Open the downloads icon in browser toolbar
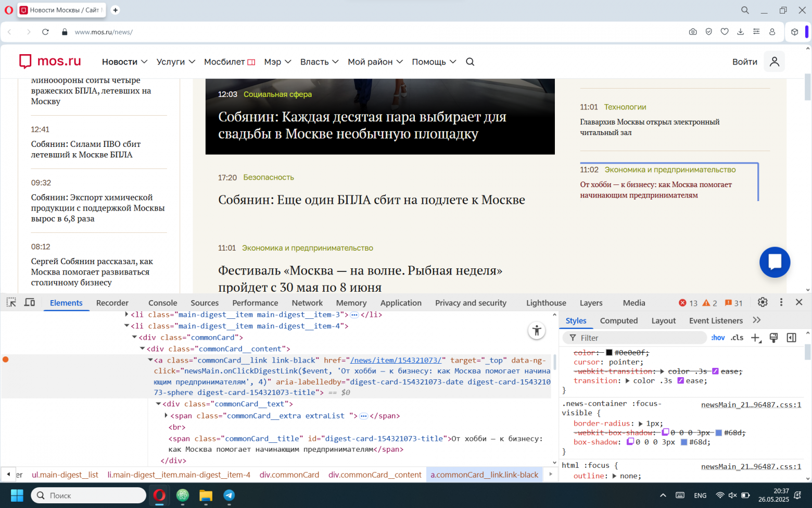 tap(740, 32)
